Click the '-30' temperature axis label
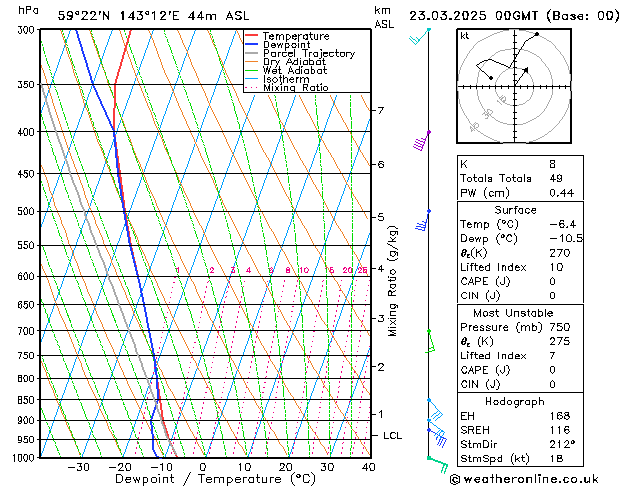 pyautogui.click(x=79, y=467)
